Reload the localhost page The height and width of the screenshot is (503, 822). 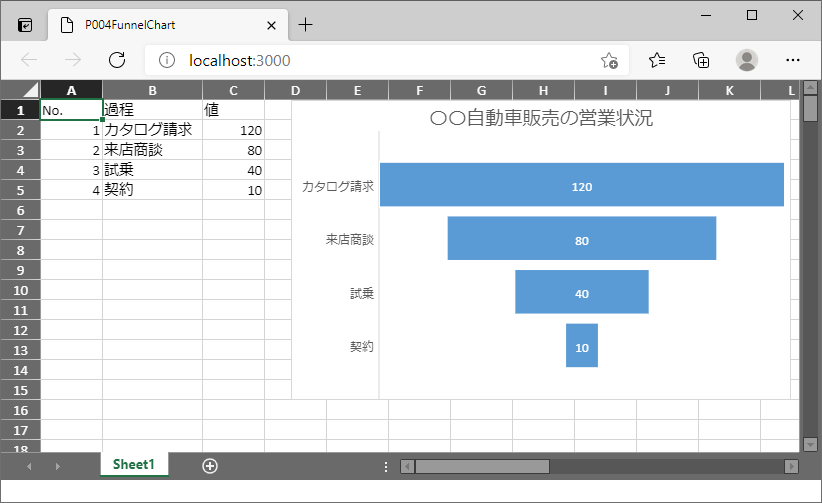click(117, 60)
